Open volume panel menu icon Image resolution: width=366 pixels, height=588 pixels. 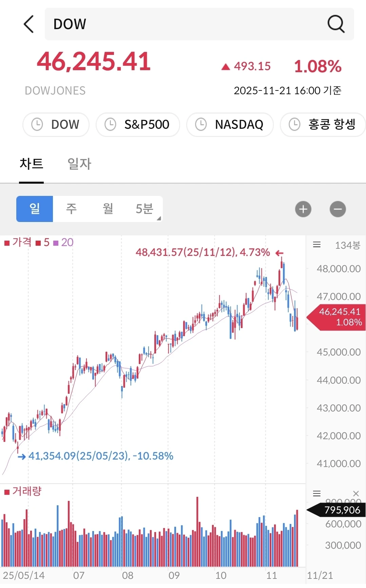(317, 493)
